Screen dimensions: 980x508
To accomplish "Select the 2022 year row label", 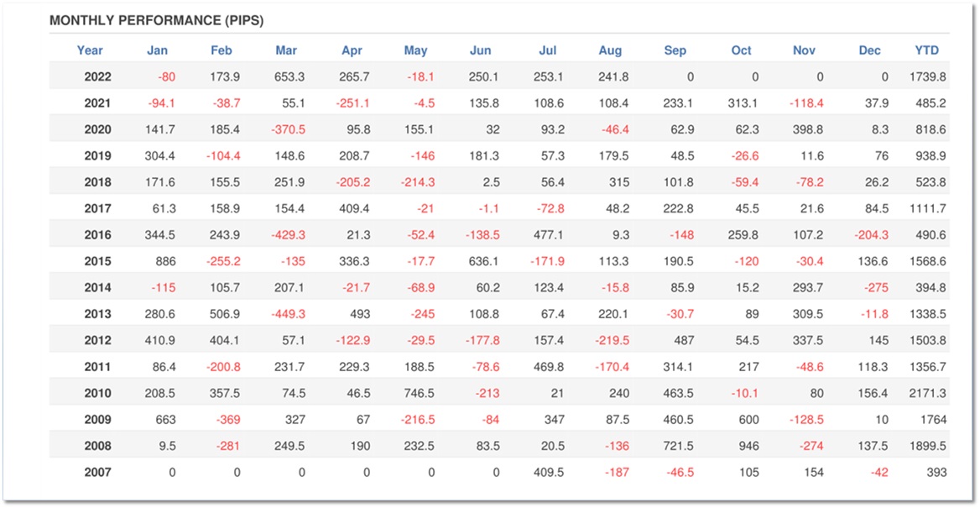I will pos(97,77).
